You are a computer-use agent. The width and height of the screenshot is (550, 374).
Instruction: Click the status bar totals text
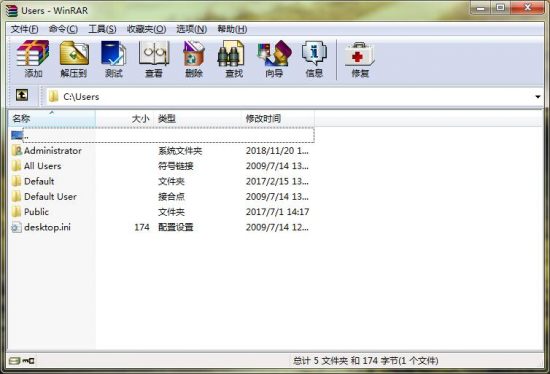pos(365,361)
